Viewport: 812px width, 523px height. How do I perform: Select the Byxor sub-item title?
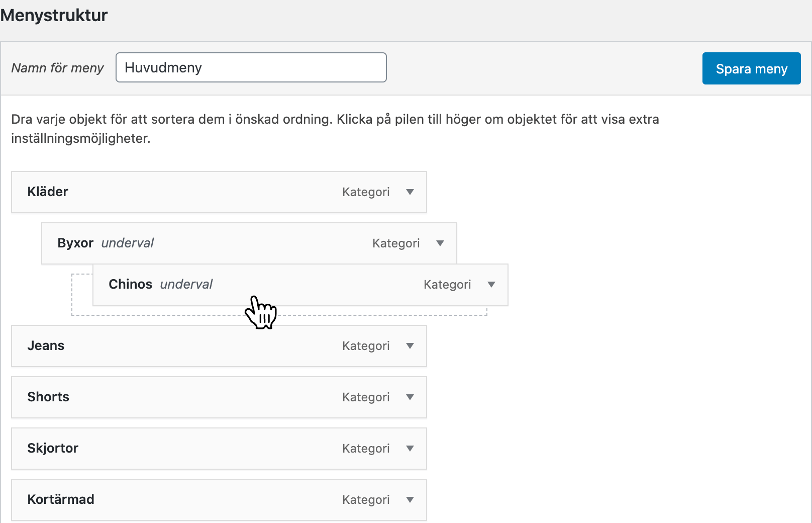tap(75, 243)
